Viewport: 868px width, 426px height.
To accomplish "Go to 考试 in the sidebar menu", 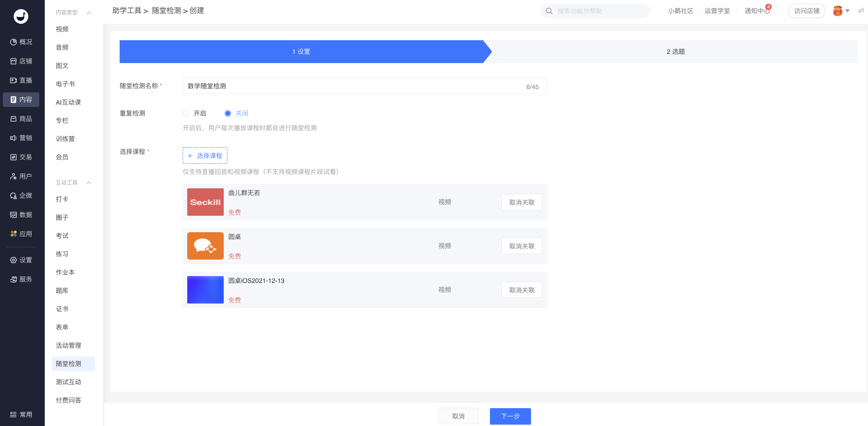I will [x=62, y=236].
